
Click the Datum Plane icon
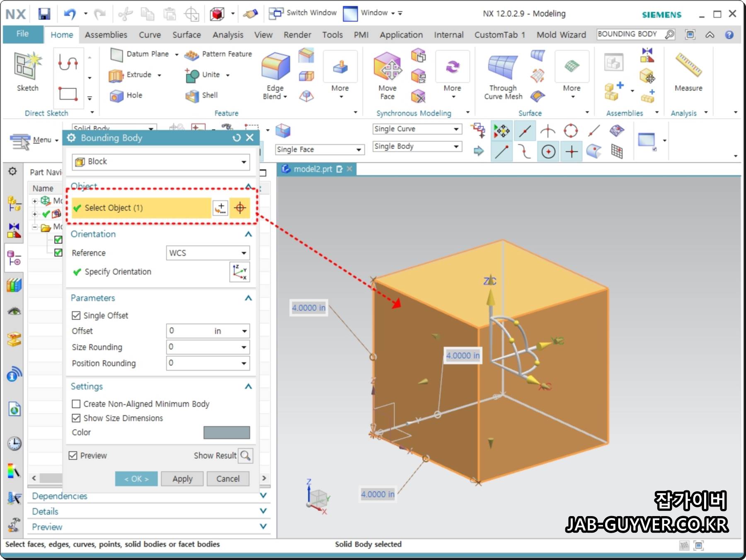point(117,54)
